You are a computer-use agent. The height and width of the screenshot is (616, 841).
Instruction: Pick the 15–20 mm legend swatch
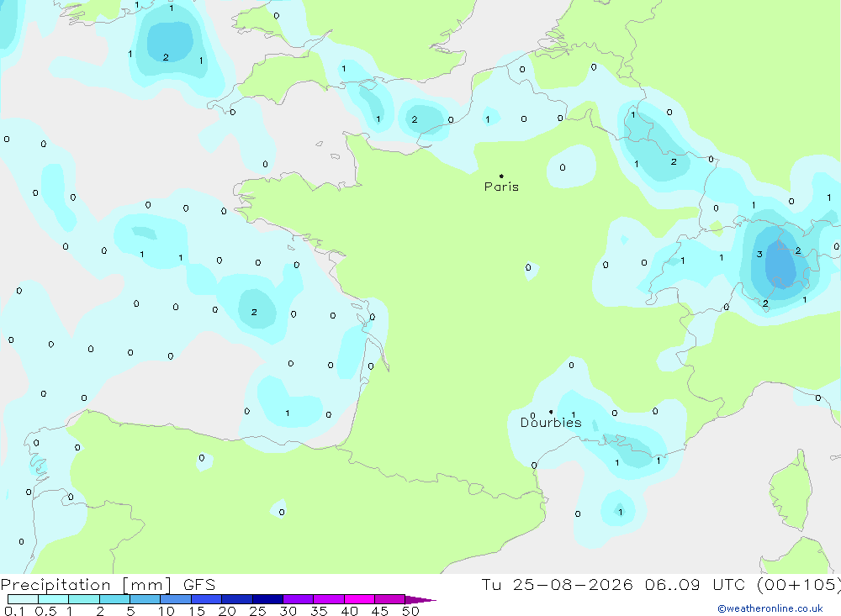tap(206, 599)
